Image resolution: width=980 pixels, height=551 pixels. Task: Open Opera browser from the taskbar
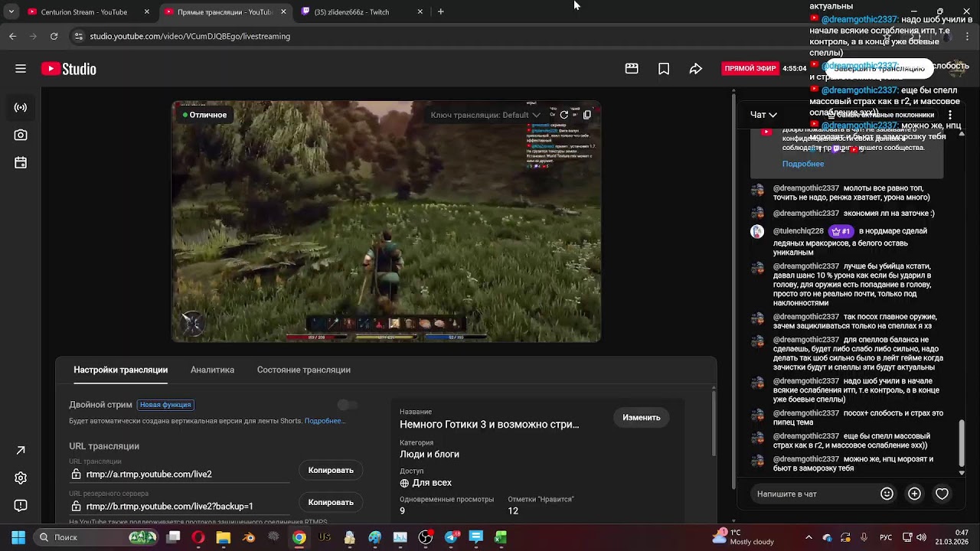tap(198, 537)
